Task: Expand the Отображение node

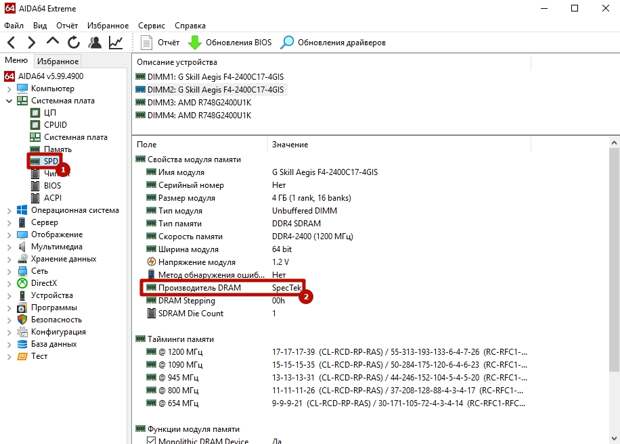Action: (x=9, y=235)
